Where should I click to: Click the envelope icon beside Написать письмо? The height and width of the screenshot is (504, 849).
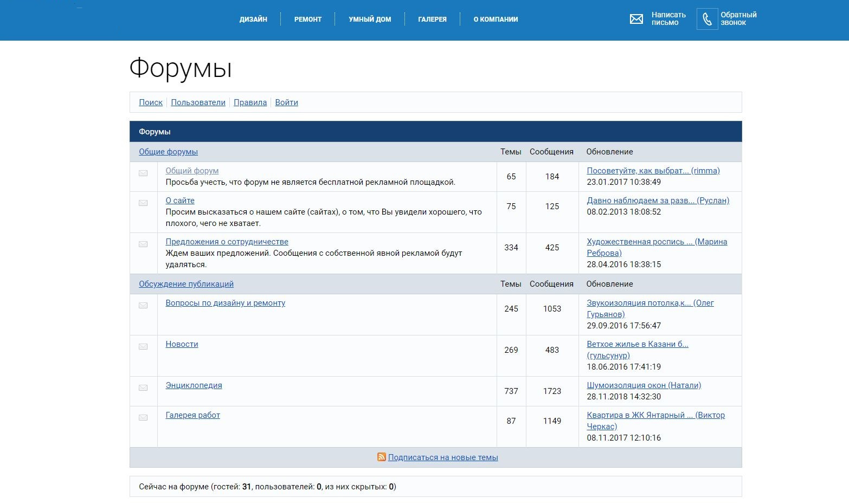[636, 19]
